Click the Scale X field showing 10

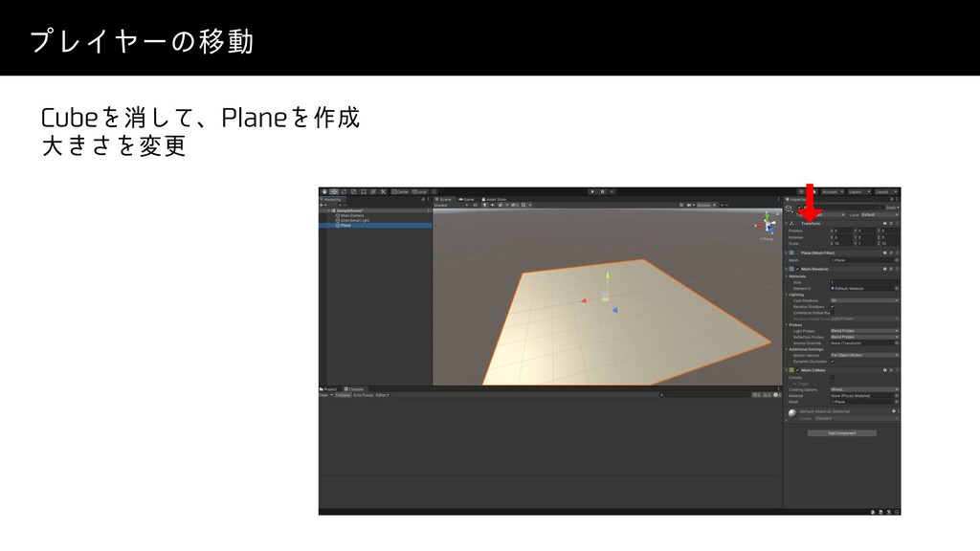click(841, 244)
